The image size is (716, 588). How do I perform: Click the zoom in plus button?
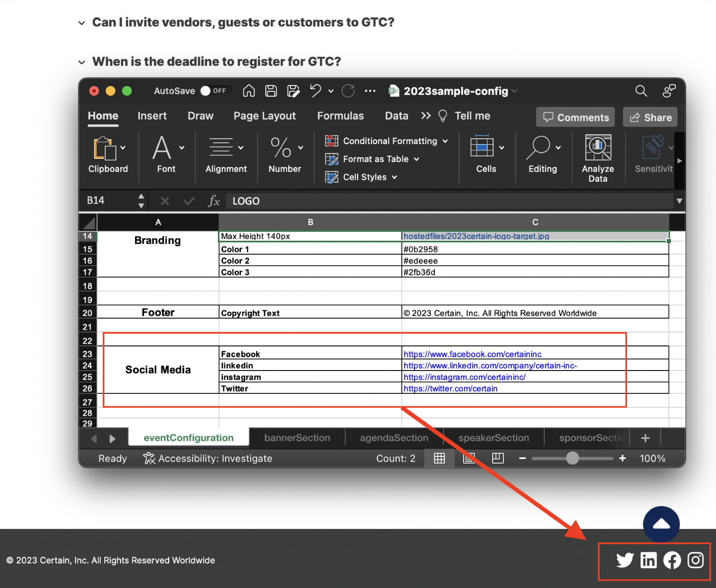pos(622,458)
